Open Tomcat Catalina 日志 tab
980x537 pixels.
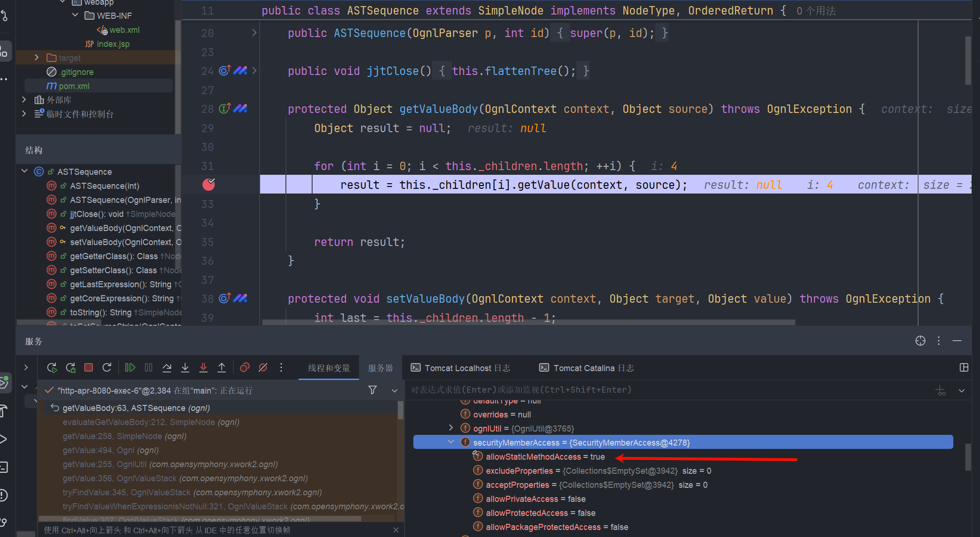586,368
